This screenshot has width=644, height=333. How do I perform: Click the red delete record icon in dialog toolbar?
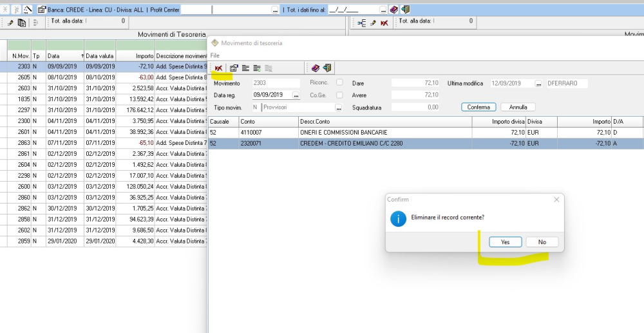(x=219, y=68)
